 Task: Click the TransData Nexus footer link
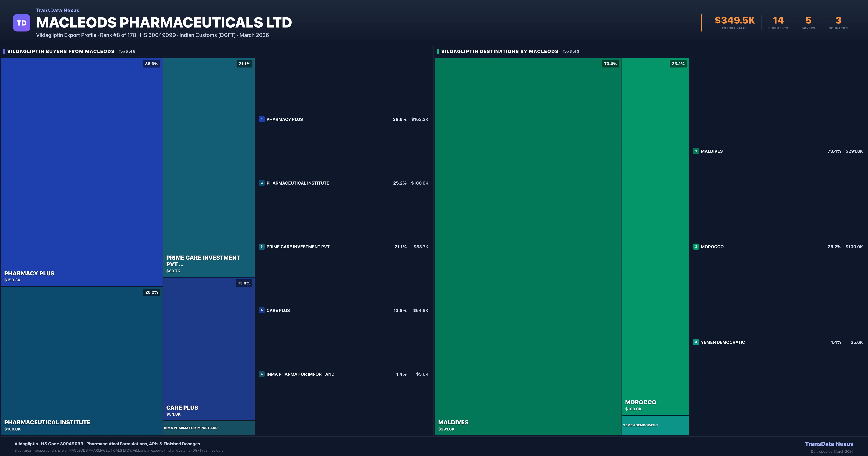click(829, 444)
